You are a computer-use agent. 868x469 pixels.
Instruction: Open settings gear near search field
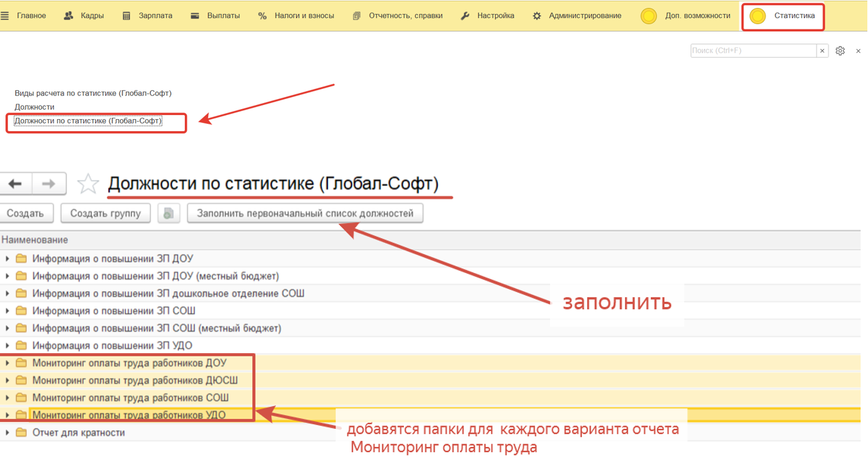[840, 51]
